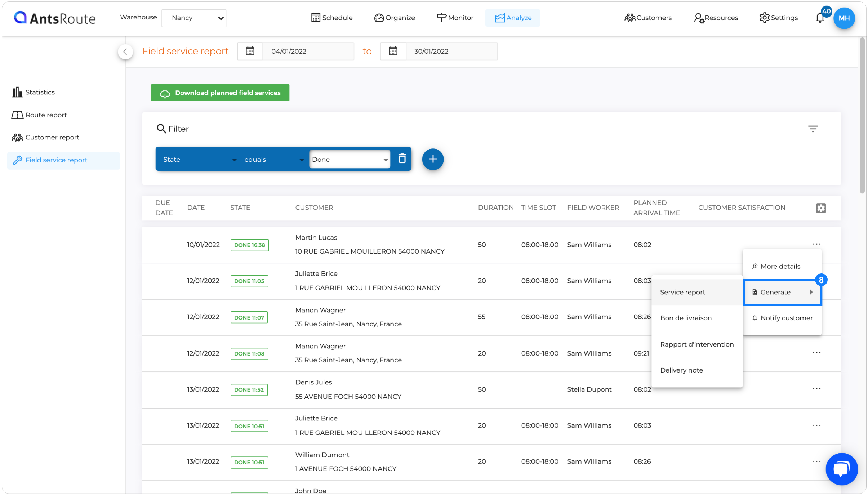This screenshot has width=868, height=495.
Task: Click customer name Denis Jules
Action: click(313, 382)
